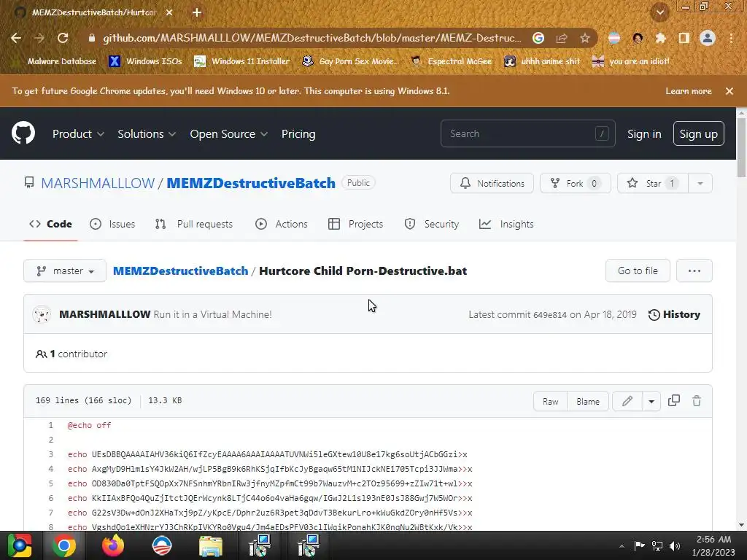Viewport: 747px width, 560px height.
Task: Open the Pricing page
Action: 298,134
